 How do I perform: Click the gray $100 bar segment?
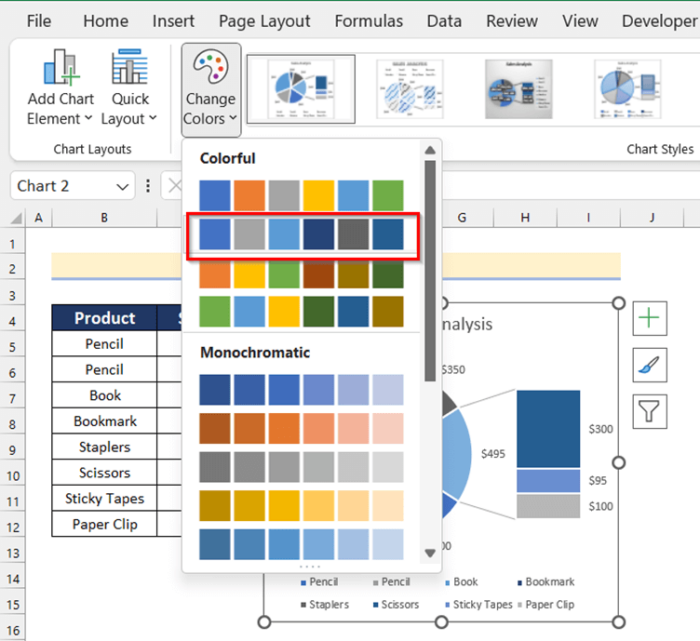[549, 506]
